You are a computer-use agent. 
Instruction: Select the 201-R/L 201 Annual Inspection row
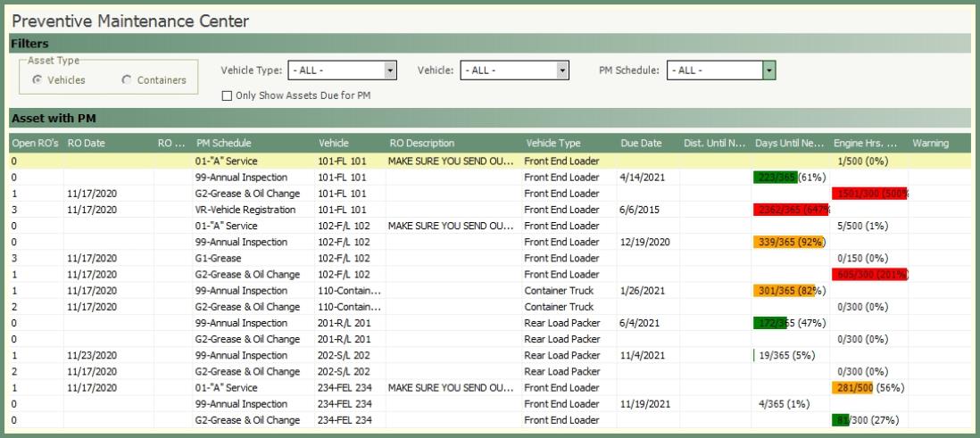tap(241, 323)
